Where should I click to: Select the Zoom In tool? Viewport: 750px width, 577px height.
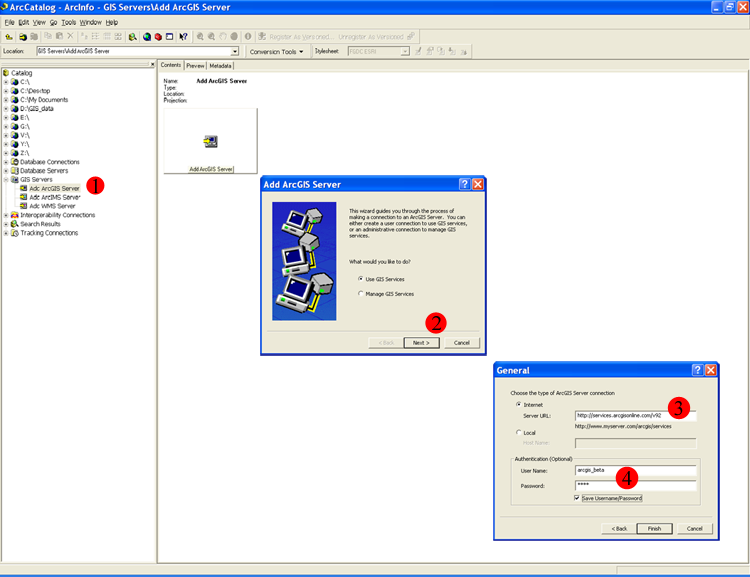coord(200,36)
